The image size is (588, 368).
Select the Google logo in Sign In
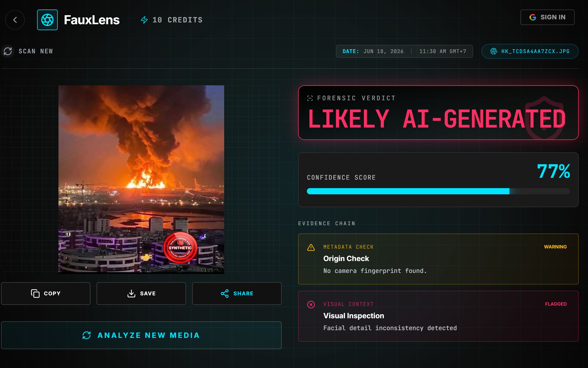(533, 17)
